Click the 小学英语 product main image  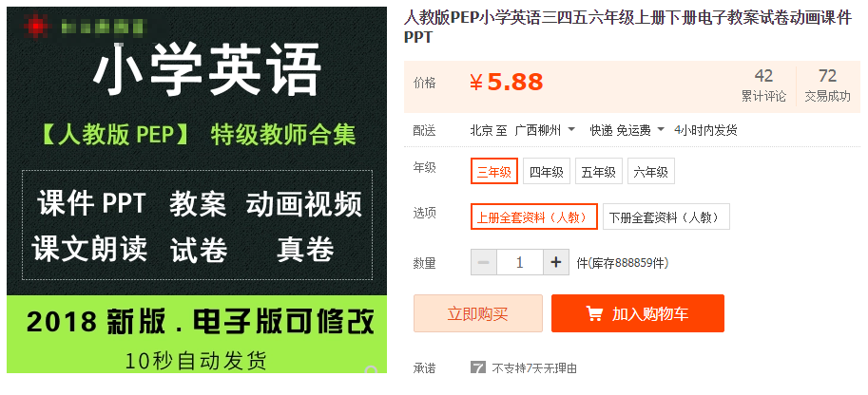tap(197, 190)
